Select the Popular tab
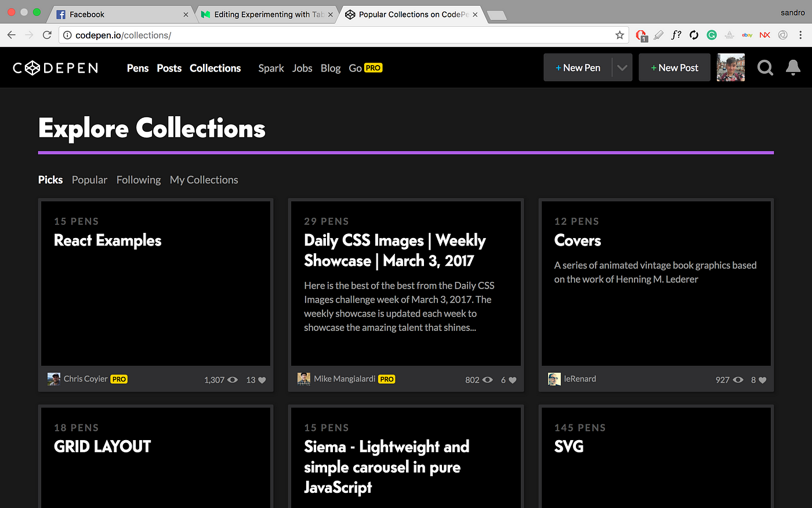Screen dimensions: 812x508 coord(89,180)
